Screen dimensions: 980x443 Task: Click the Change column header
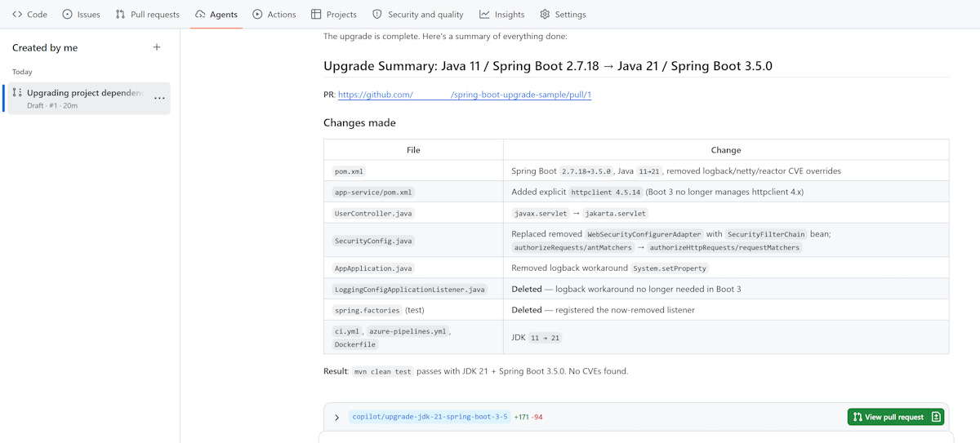click(726, 150)
